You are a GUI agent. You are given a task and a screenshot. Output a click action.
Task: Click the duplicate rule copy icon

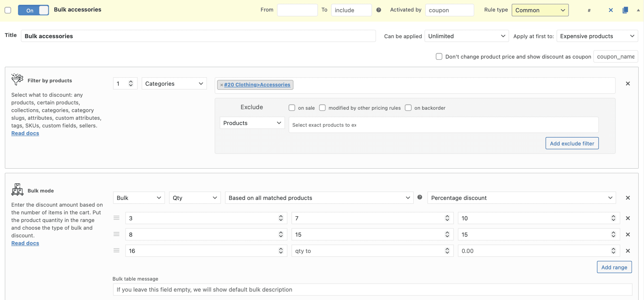625,10
